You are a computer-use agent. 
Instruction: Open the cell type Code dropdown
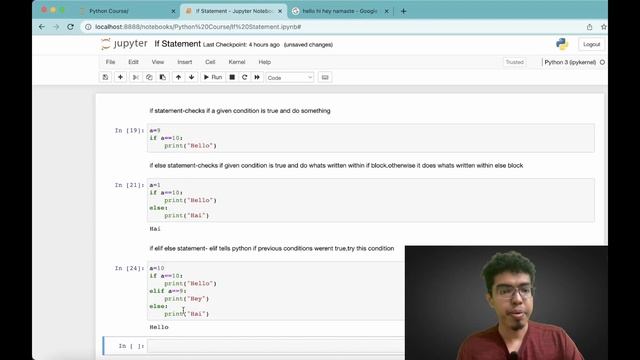click(289, 78)
